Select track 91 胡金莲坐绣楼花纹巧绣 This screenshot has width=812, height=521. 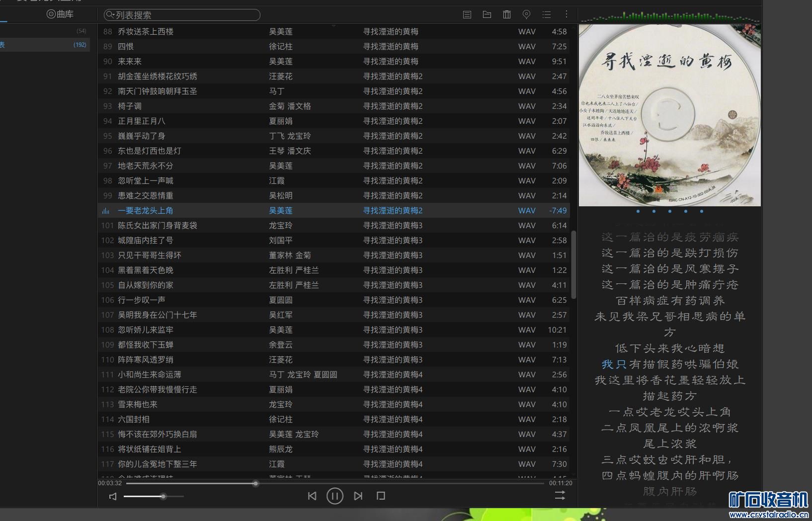(x=333, y=76)
